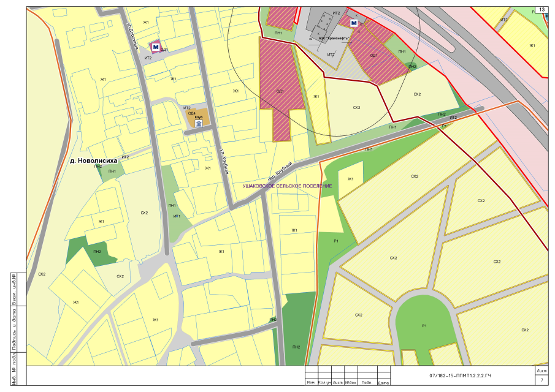Select the Кол.уч column header cell
The image size is (555, 392).
(324, 383)
